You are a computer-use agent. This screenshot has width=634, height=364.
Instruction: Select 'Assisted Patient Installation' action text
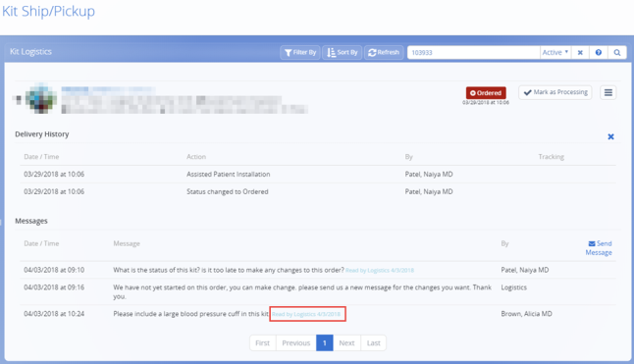click(228, 174)
